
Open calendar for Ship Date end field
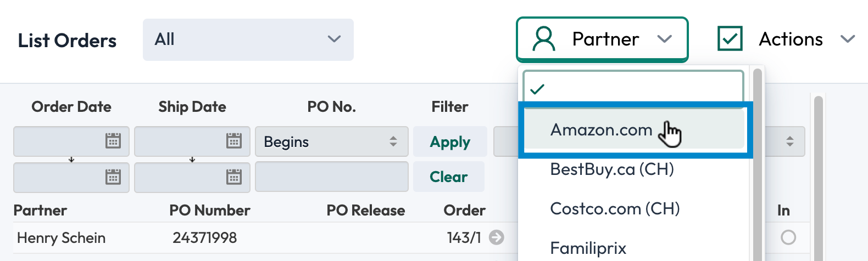234,177
